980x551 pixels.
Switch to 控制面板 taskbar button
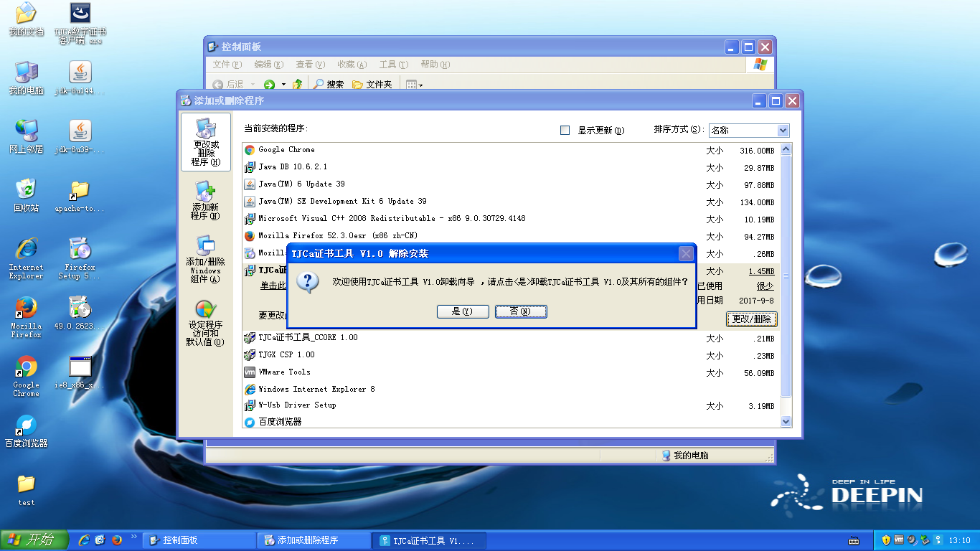pyautogui.click(x=199, y=540)
